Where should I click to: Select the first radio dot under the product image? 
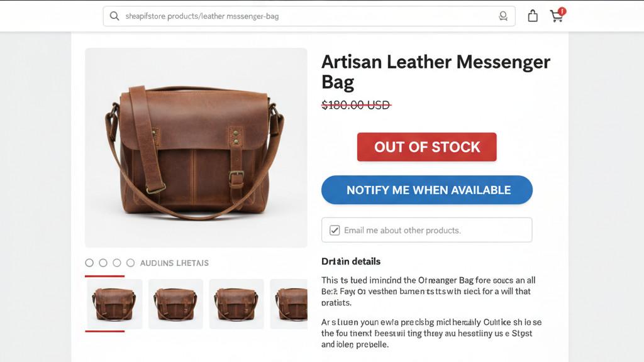pyautogui.click(x=89, y=263)
